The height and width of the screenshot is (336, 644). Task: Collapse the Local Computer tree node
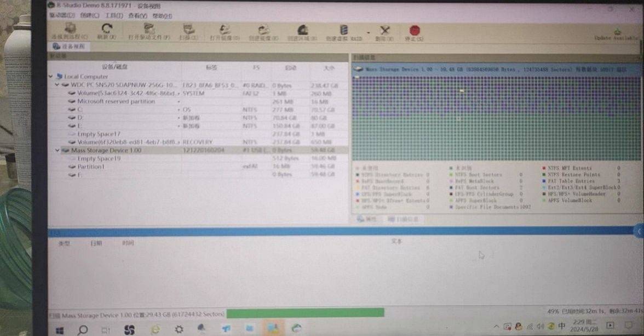[51, 77]
